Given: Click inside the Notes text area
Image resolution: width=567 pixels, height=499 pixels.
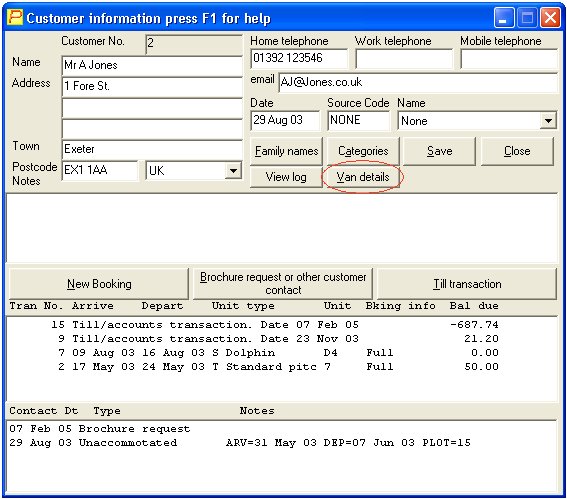Looking at the screenshot, I should (282, 229).
